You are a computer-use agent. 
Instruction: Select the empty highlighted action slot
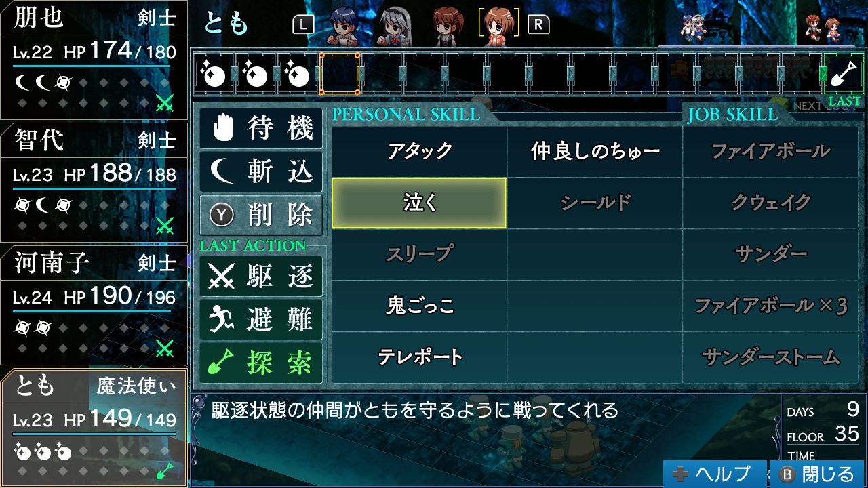pyautogui.click(x=339, y=73)
